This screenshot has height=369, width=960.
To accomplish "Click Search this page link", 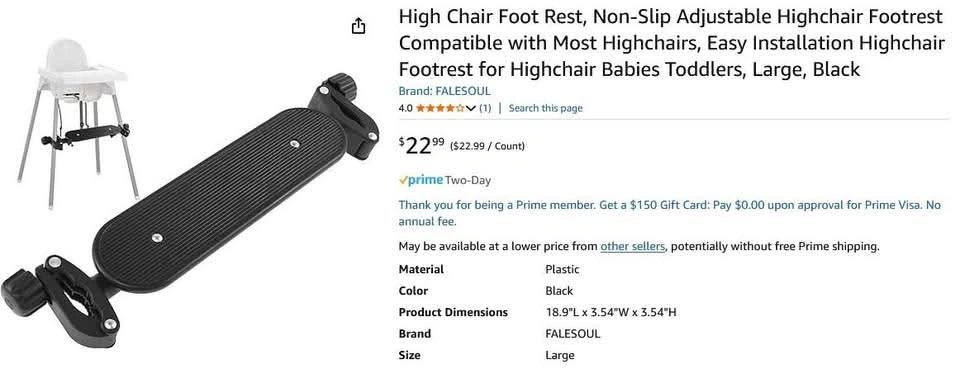I will pos(546,108).
